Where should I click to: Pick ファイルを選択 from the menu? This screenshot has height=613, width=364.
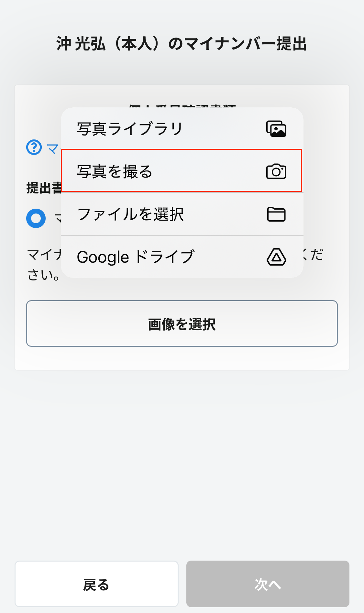coord(131,214)
